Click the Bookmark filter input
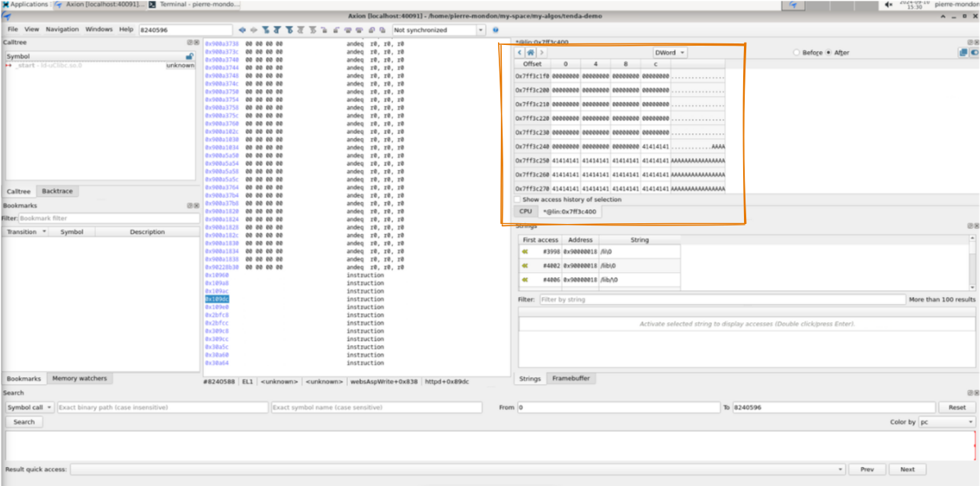 click(108, 219)
